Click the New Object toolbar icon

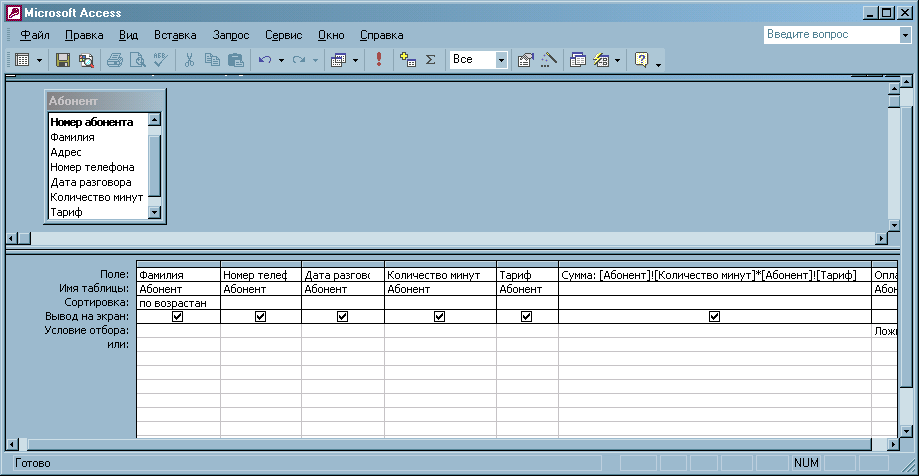coord(601,60)
